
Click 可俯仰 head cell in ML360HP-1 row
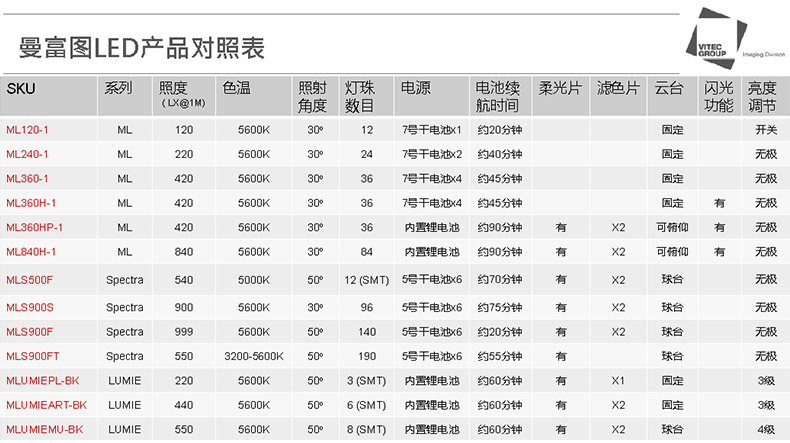[x=672, y=228]
